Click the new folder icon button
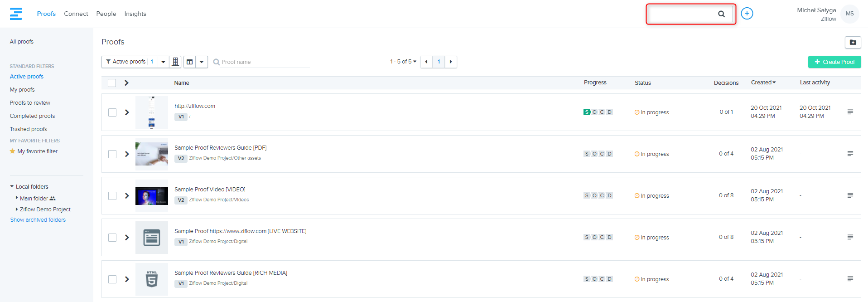868x302 pixels. coord(853,42)
